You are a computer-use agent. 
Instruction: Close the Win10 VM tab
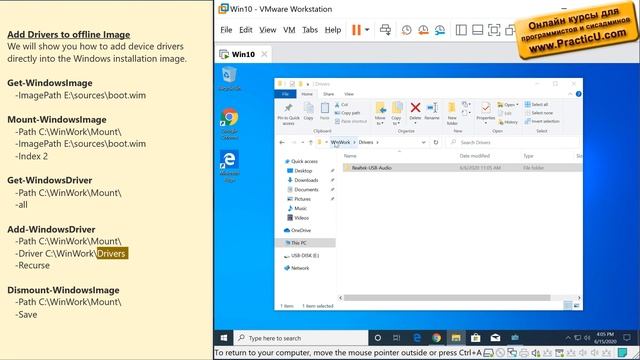point(264,54)
